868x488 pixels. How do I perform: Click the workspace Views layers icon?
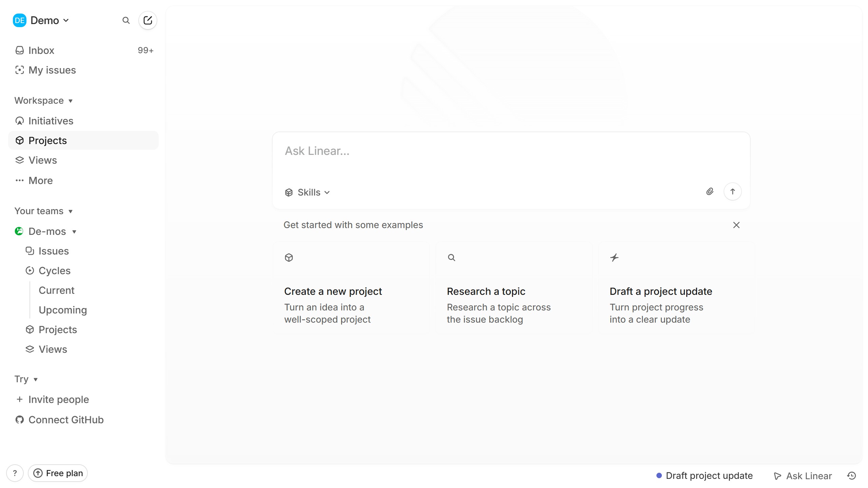[x=20, y=160]
